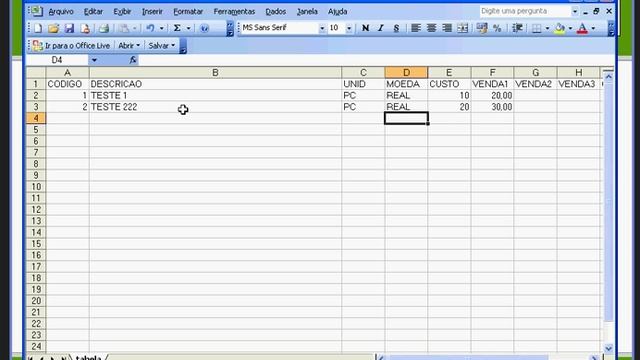
Task: Open the borders style dropdown arrow
Action: click(547, 28)
